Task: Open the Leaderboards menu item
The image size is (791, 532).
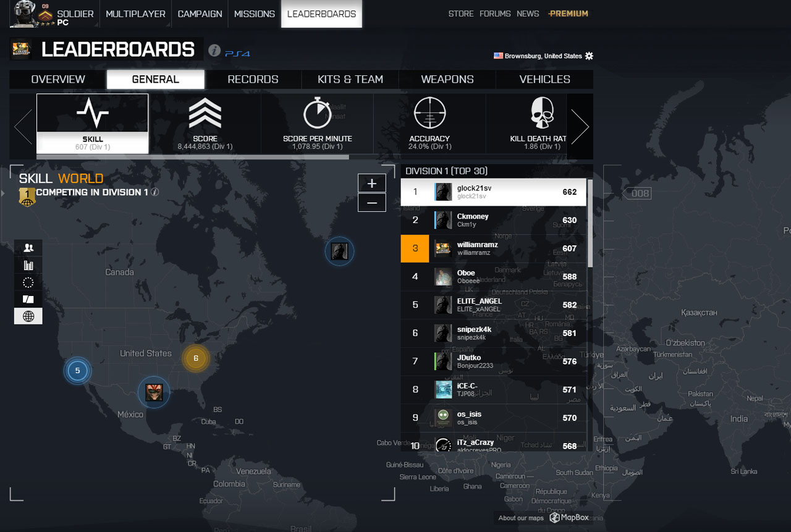Action: coord(321,14)
